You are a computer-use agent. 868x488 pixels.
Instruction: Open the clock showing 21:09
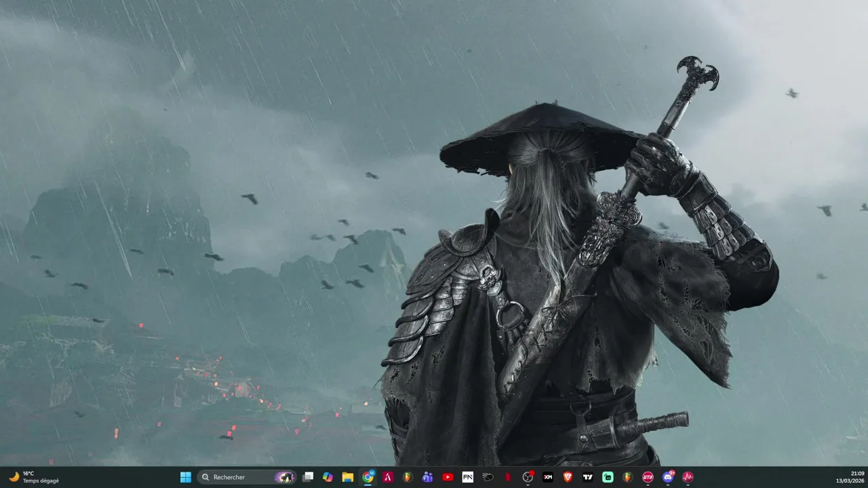849,477
